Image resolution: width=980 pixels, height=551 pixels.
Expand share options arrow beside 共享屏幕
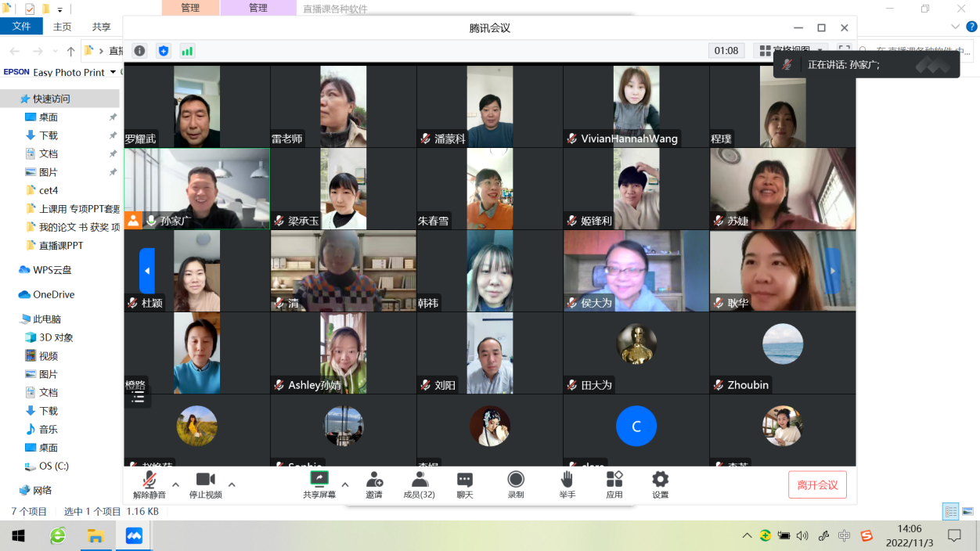pyautogui.click(x=344, y=484)
